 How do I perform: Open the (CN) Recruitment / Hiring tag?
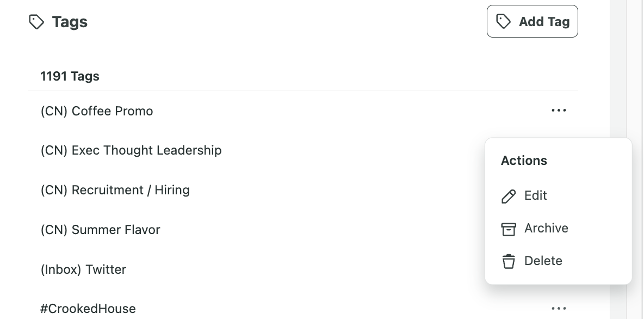115,190
